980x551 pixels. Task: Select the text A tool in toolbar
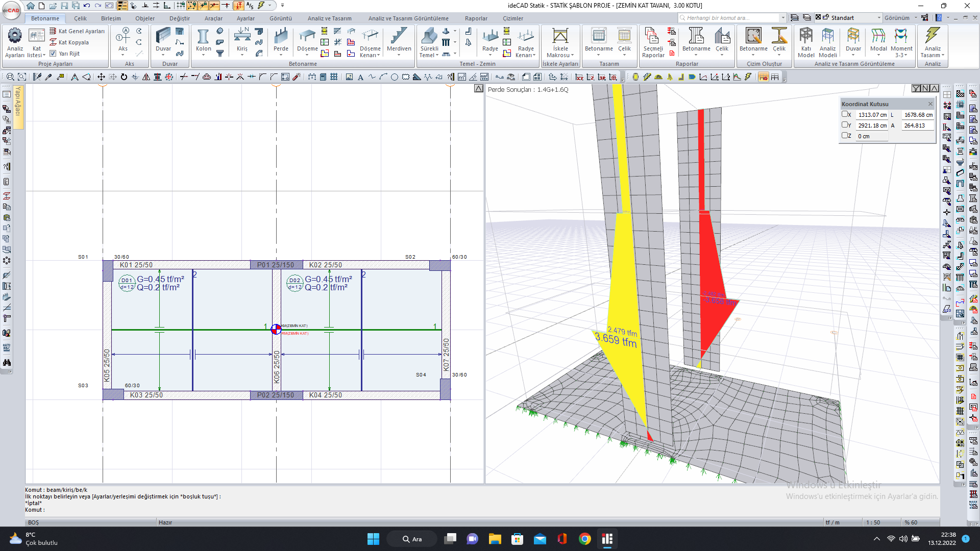pos(360,77)
